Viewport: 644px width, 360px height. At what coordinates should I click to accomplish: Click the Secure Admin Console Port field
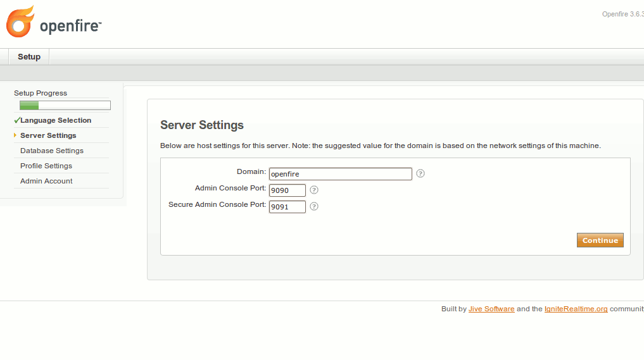click(287, 207)
